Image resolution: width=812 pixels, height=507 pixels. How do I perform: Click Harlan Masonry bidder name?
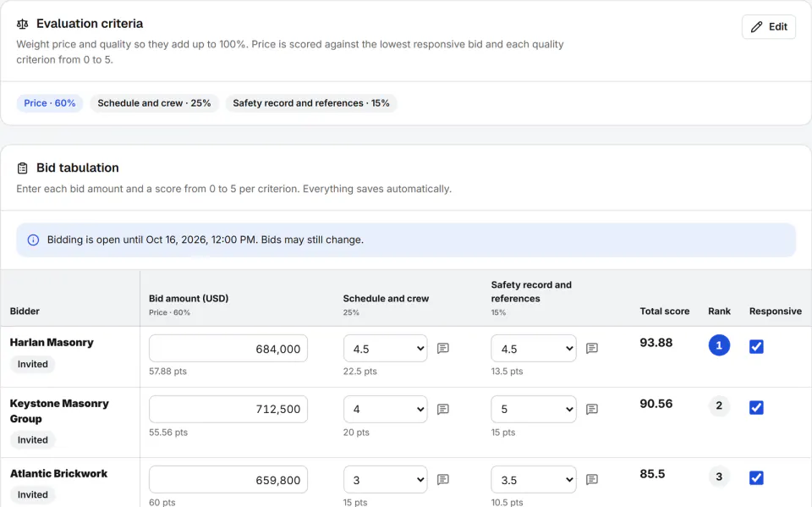(x=52, y=343)
